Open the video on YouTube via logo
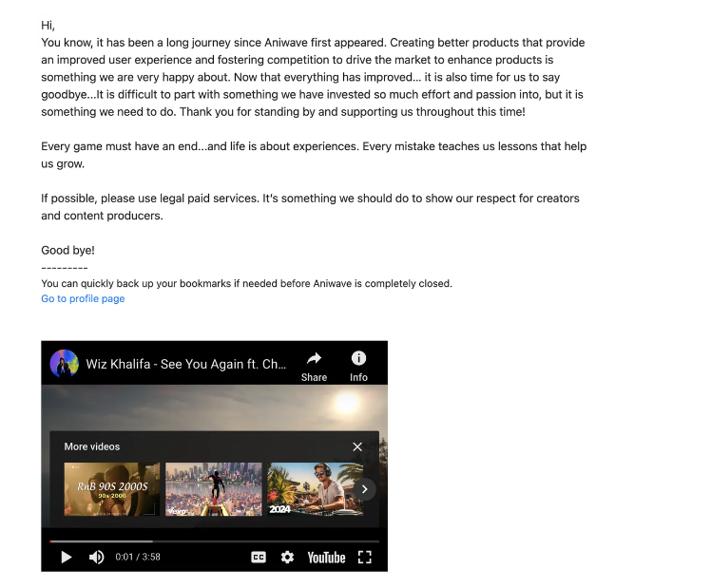Viewport: 711px width, 588px height. coord(326,558)
